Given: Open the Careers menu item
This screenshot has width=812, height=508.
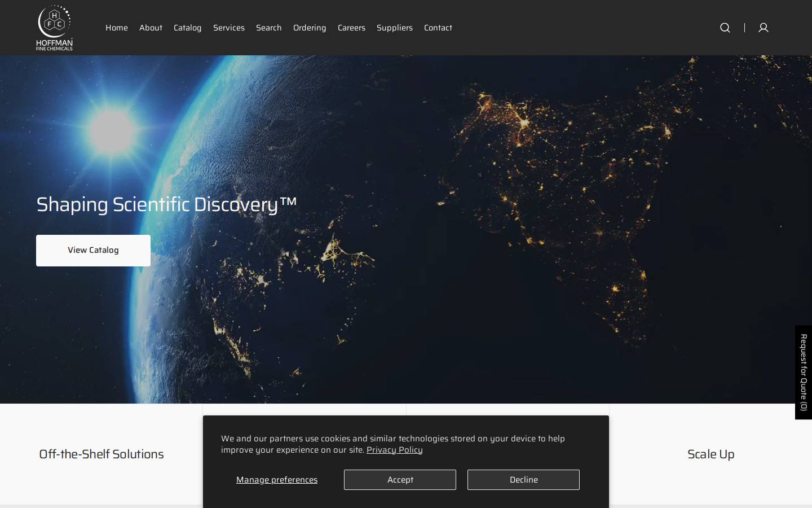Looking at the screenshot, I should [x=351, y=28].
